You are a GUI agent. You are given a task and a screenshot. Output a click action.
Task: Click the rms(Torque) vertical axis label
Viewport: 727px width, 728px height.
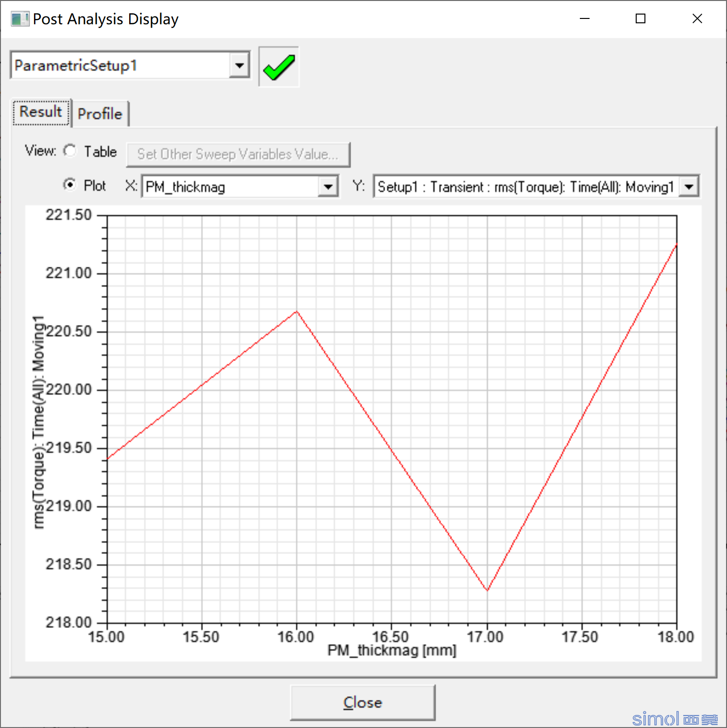click(38, 421)
